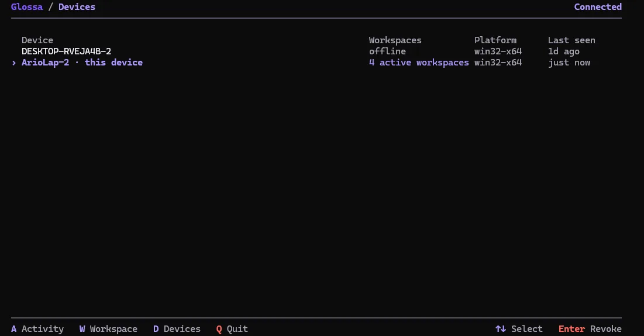Screen dimensions: 644x336
Task: Click the Last seen column header
Action: point(571,40)
